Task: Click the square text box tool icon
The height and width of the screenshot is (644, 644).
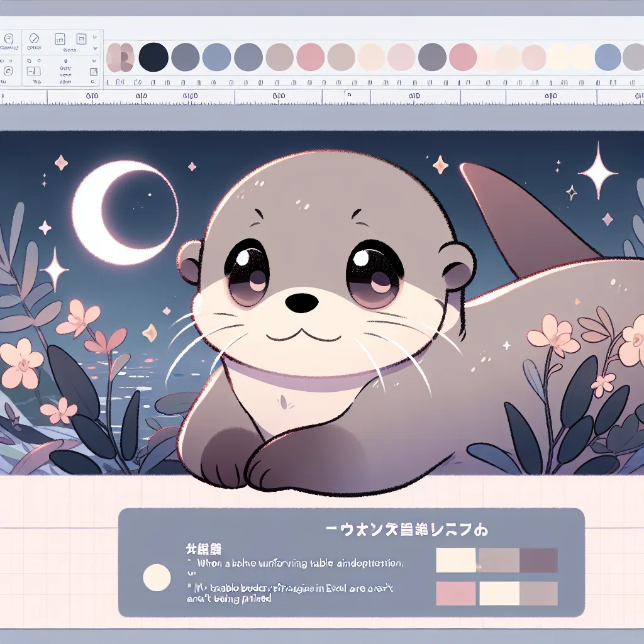Action: pyautogui.click(x=60, y=40)
